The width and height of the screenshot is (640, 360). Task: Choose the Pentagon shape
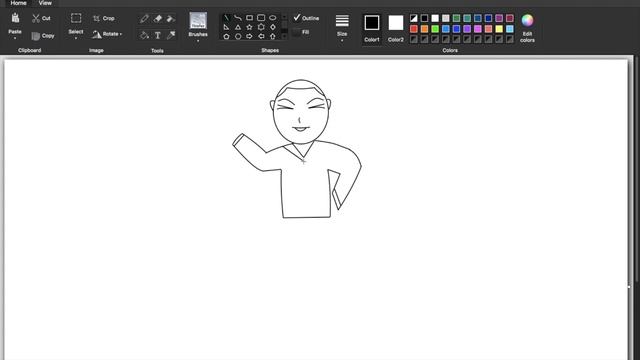(x=227, y=36)
